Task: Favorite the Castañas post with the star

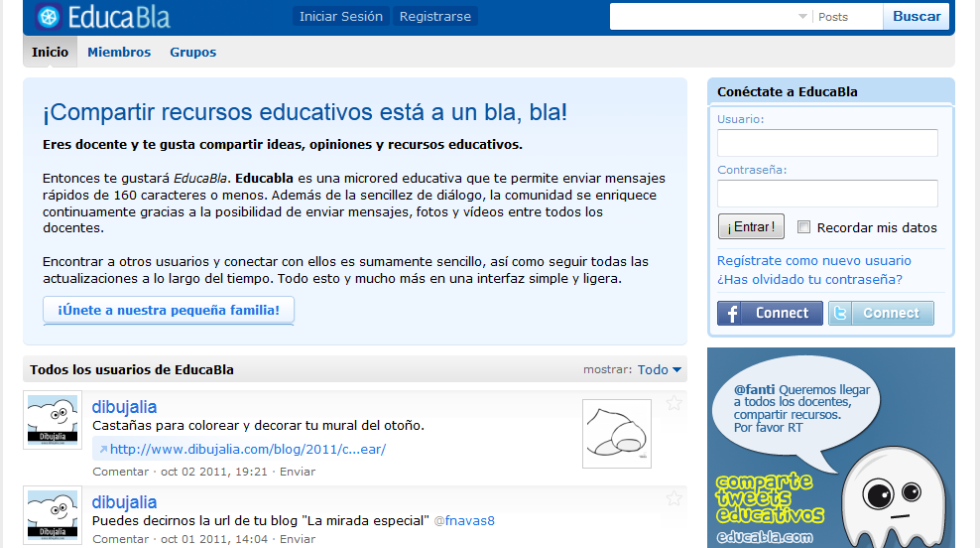Action: coord(674,403)
